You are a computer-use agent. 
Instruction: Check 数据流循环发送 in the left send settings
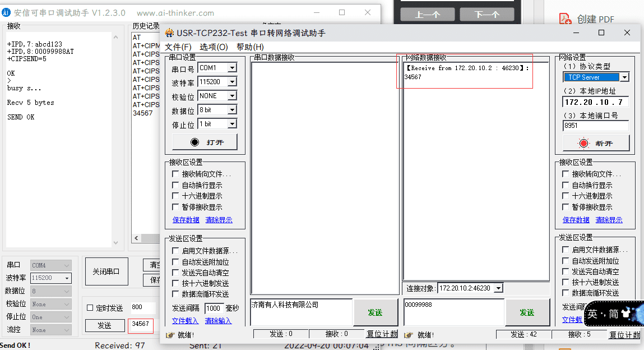pyautogui.click(x=176, y=294)
